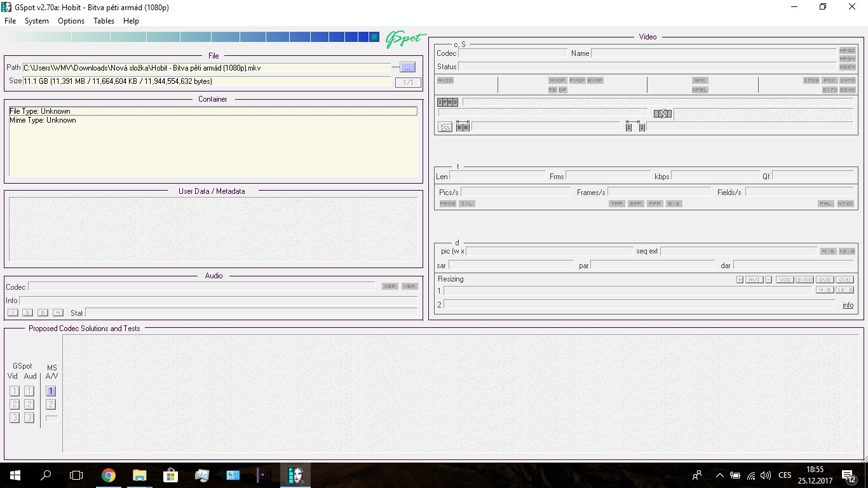Click the graph icon beside B-frames
This screenshot has width=868, height=488.
coord(445,127)
